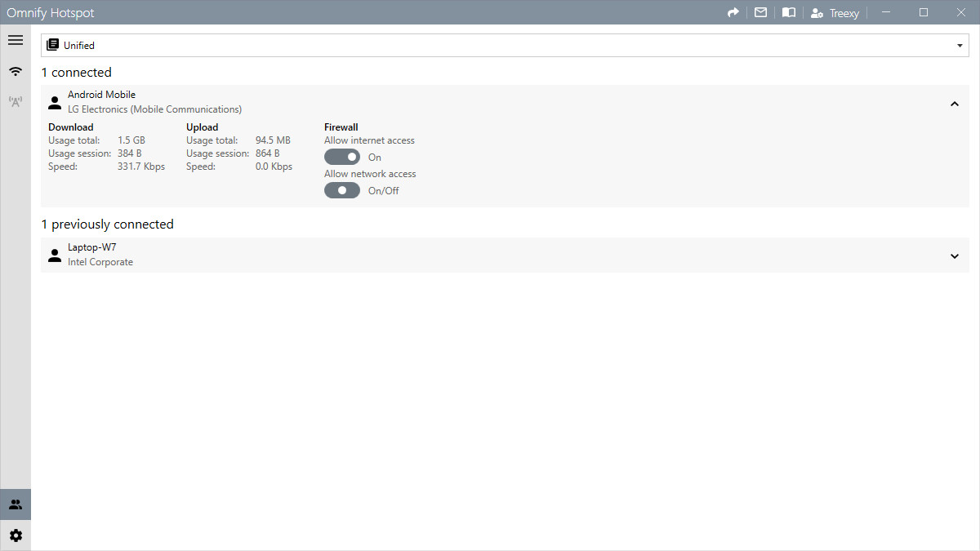Click the Download speed value 331.7 Kbps

click(x=140, y=166)
